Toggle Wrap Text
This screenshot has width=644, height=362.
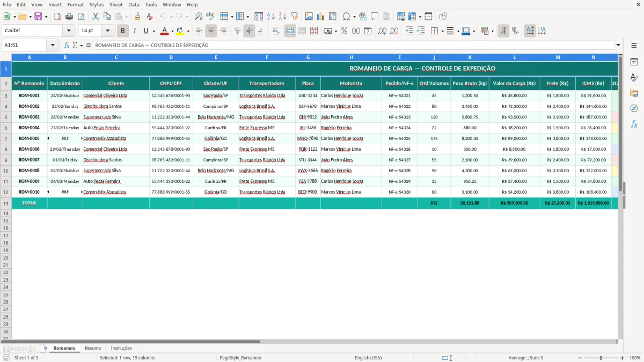pyautogui.click(x=276, y=31)
